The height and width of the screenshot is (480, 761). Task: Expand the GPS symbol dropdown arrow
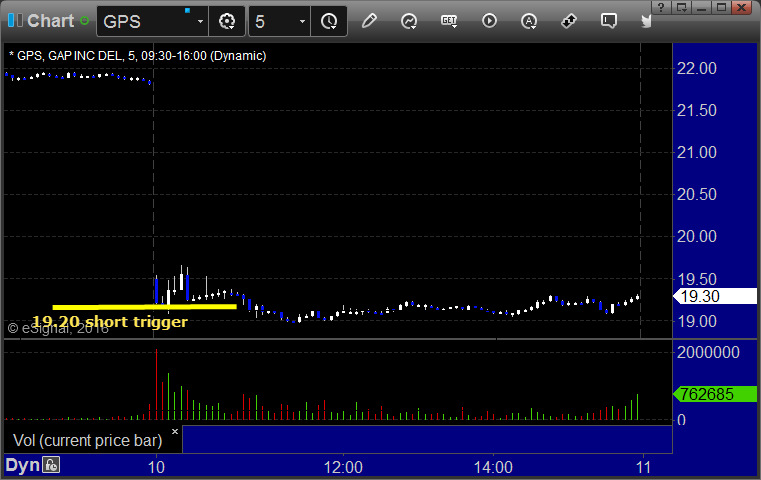(x=200, y=21)
